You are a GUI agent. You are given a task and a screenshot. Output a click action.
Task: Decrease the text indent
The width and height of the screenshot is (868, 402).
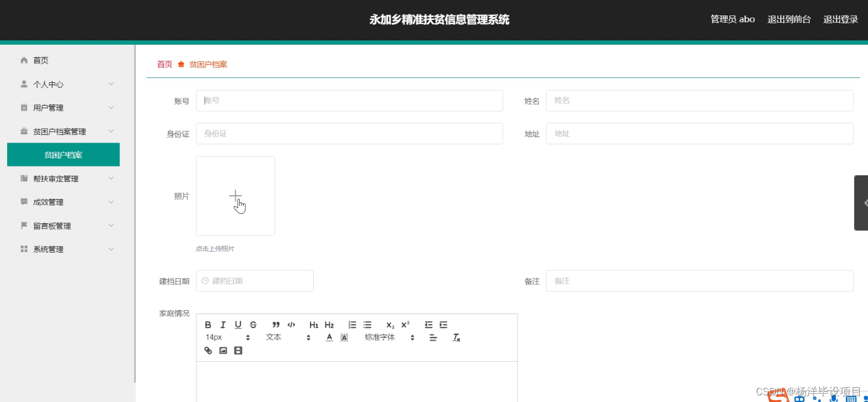pyautogui.click(x=428, y=325)
